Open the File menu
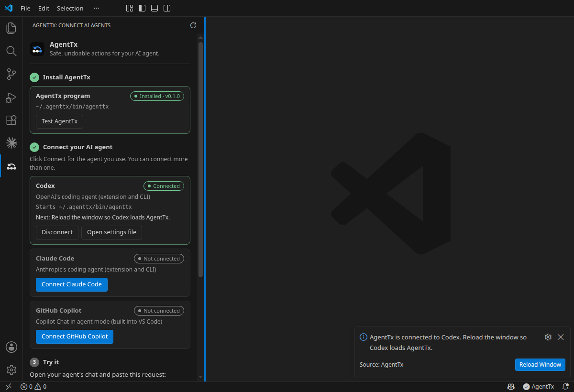Viewport: 574px width, 392px height. pos(25,8)
